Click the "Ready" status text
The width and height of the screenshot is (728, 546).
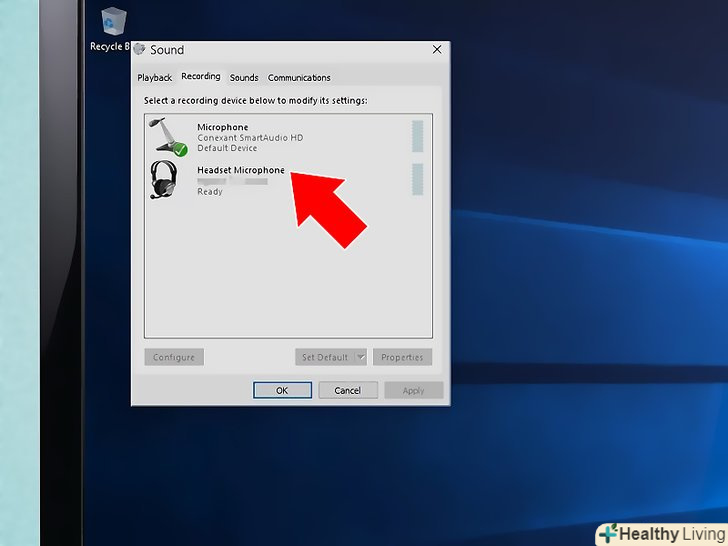(x=210, y=191)
